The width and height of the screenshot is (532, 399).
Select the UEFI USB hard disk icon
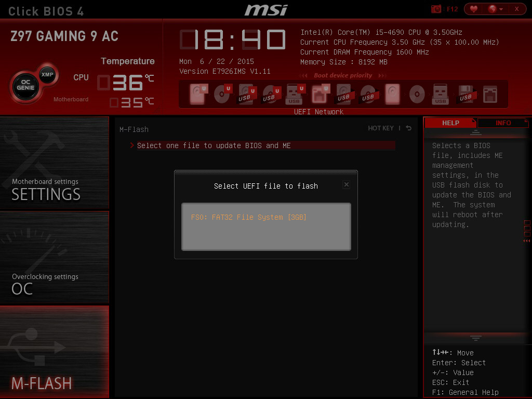click(x=247, y=94)
